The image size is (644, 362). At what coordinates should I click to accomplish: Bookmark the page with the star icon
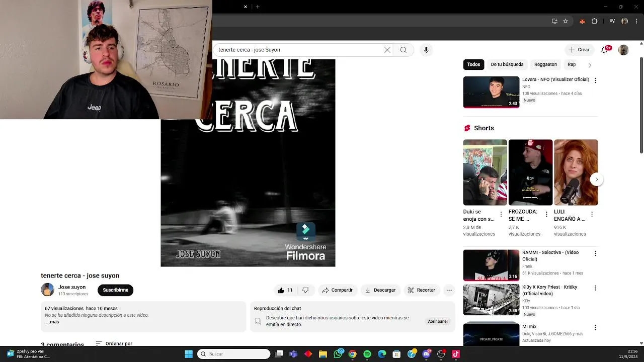point(566,21)
